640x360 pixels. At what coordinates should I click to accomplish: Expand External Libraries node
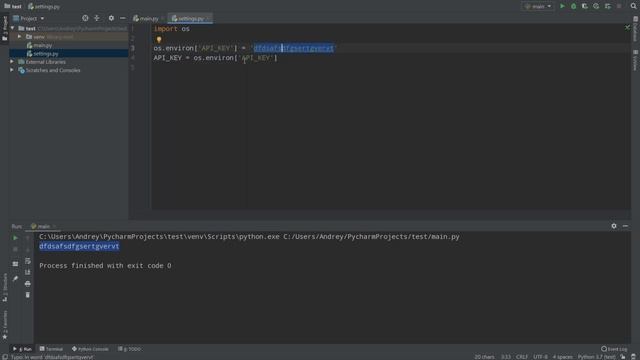(x=12, y=62)
